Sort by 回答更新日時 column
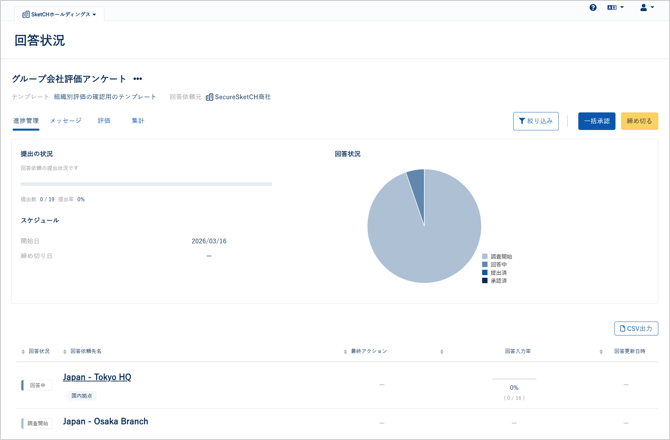 [602, 352]
